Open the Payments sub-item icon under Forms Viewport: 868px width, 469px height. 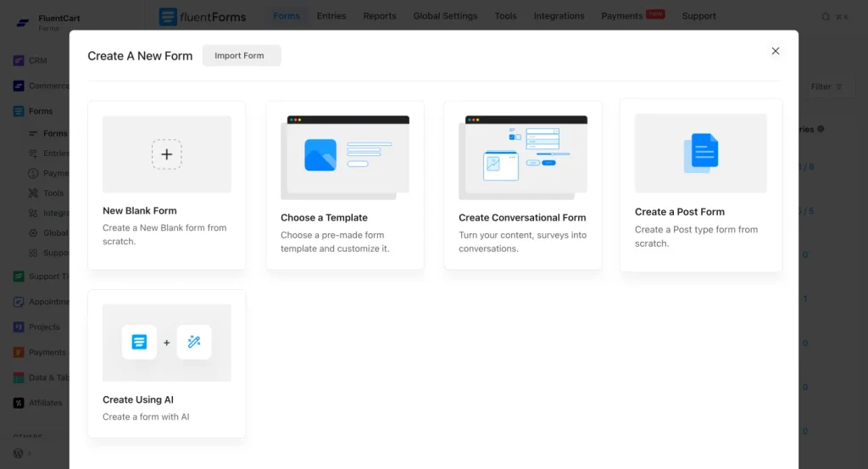(x=33, y=173)
